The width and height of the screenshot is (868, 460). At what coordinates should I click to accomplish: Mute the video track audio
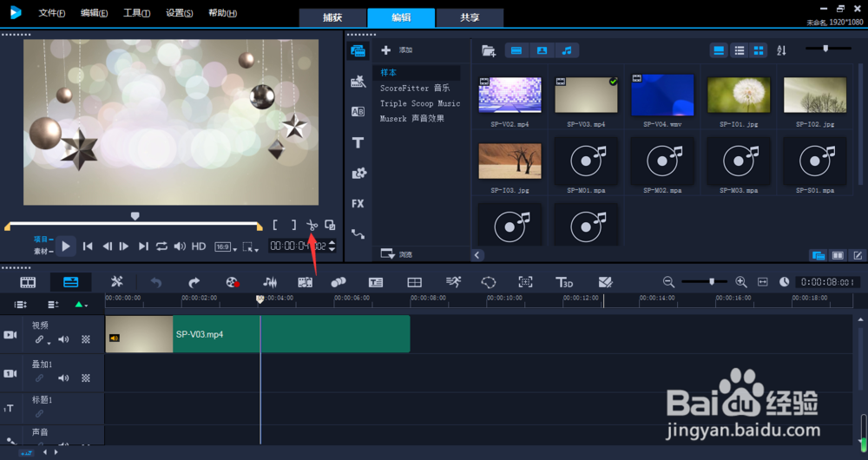pyautogui.click(x=63, y=339)
